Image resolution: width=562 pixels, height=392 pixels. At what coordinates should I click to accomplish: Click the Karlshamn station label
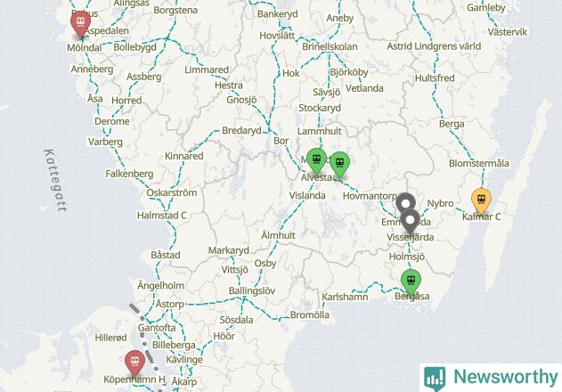pos(345,297)
